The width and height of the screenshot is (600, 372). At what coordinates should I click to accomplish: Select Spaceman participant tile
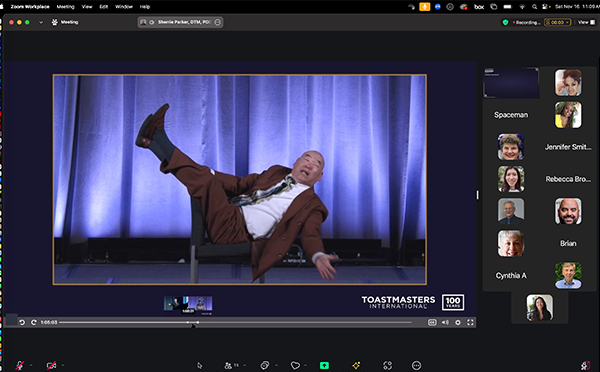coord(511,115)
